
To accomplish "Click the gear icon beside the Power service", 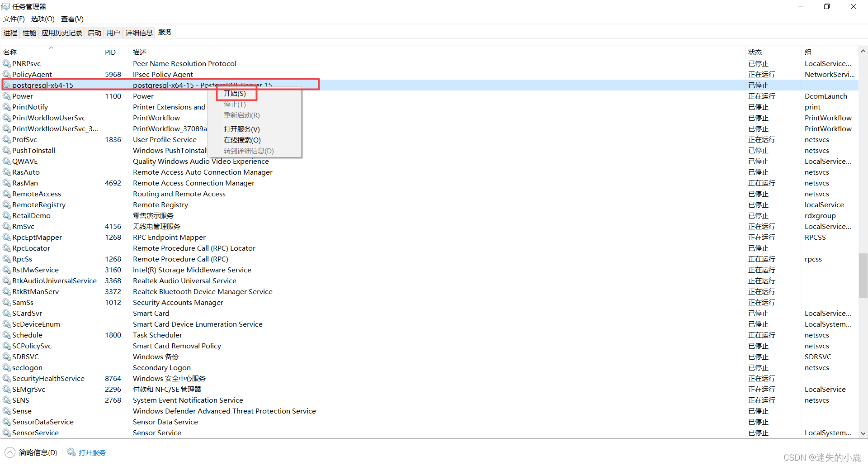I will (7, 96).
